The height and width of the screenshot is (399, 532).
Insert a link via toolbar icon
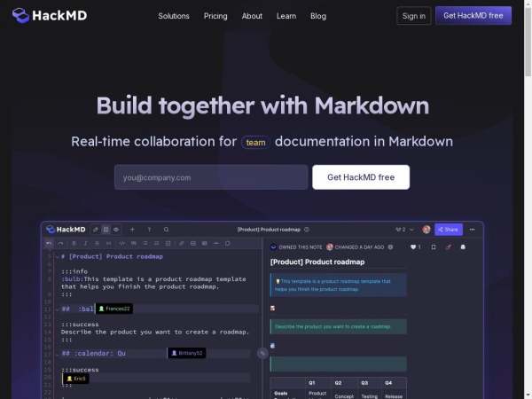tap(182, 243)
